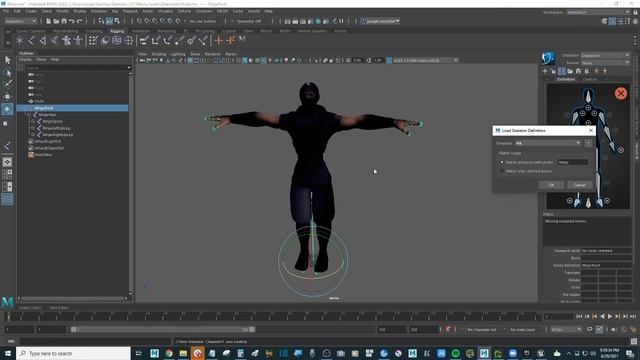Expand the NinjaRightUpLeg node in Outliner
The height and width of the screenshot is (360, 640).
click(x=33, y=134)
